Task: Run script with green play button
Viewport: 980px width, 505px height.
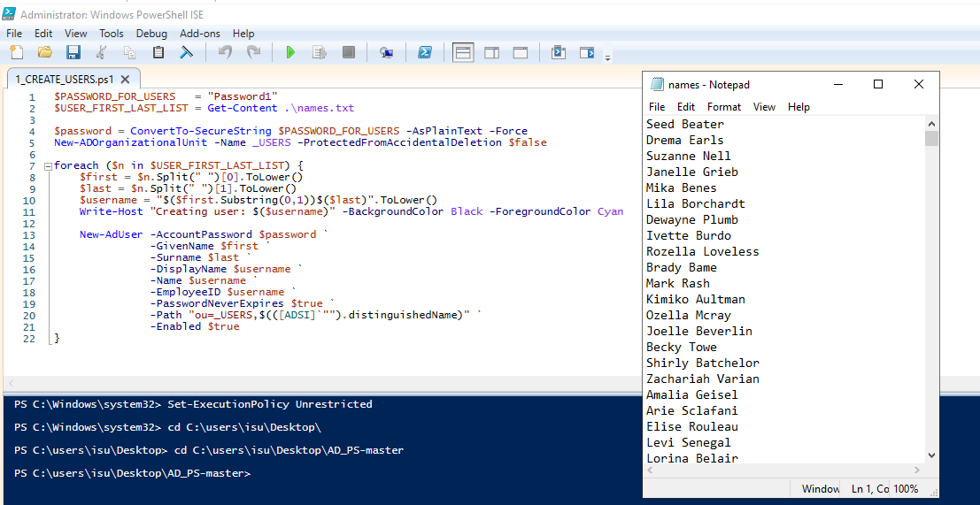Action: tap(290, 52)
